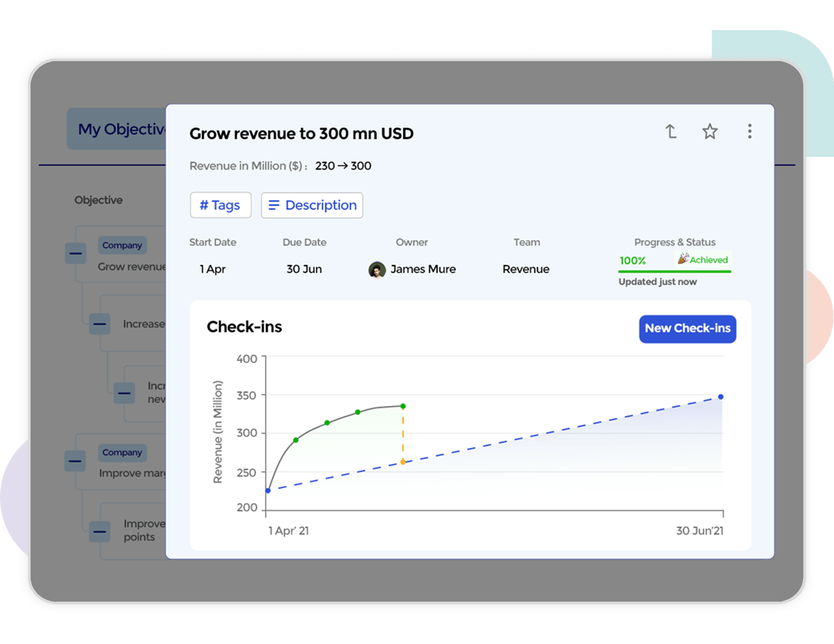Click the share/align-up arrow icon
This screenshot has height=644, width=834.
(x=671, y=131)
